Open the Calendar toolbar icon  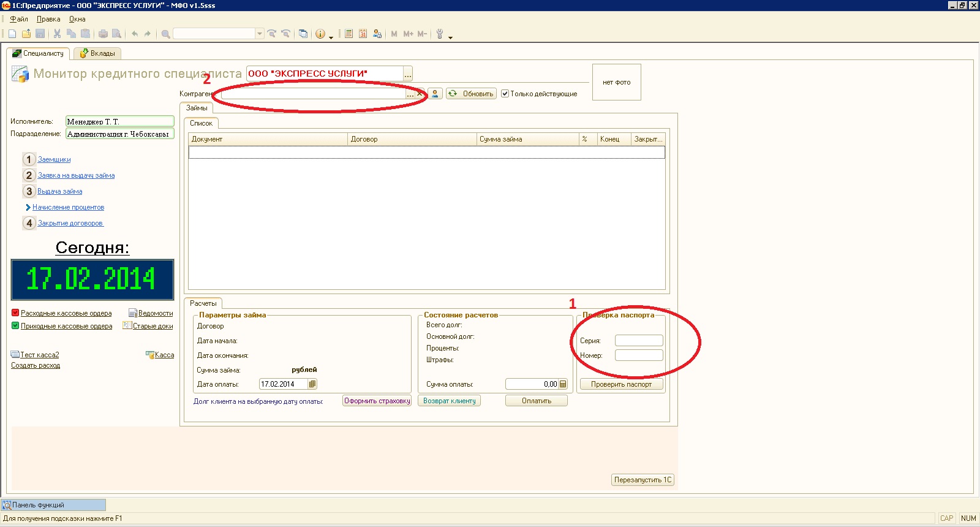tap(363, 34)
